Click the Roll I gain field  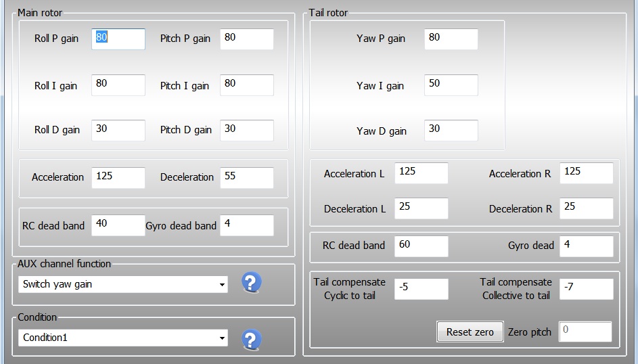(118, 85)
